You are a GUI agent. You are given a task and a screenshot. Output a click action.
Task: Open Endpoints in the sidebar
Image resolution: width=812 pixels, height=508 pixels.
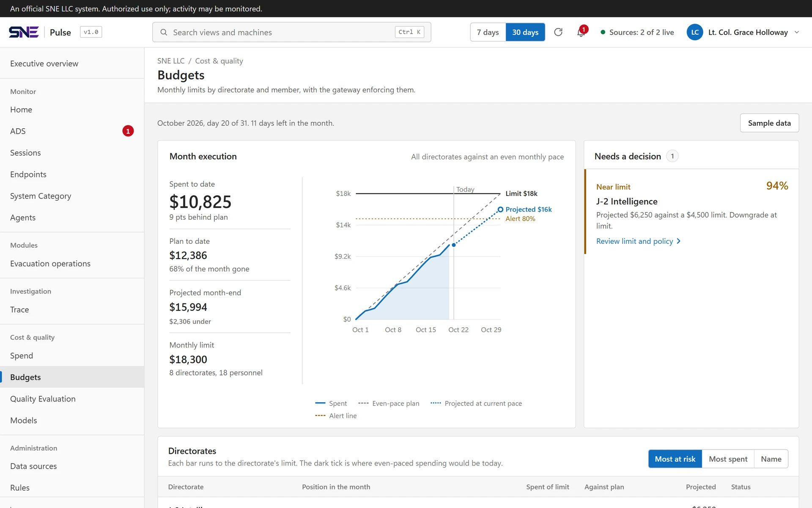72,174
